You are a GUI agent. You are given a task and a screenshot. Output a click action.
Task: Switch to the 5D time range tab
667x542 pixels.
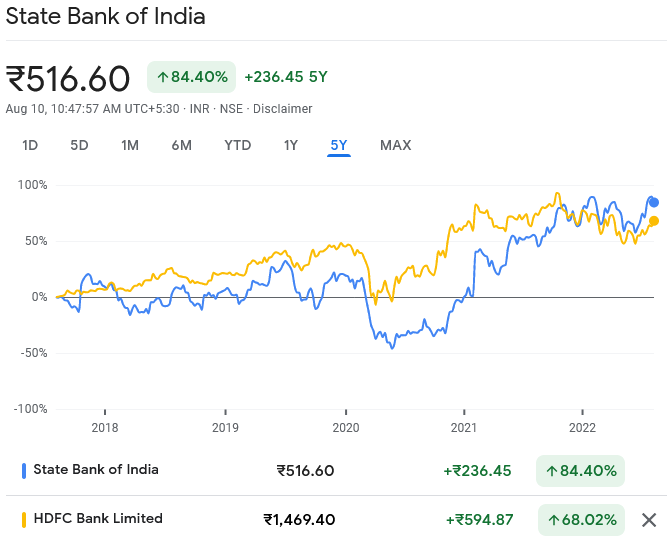pyautogui.click(x=79, y=145)
